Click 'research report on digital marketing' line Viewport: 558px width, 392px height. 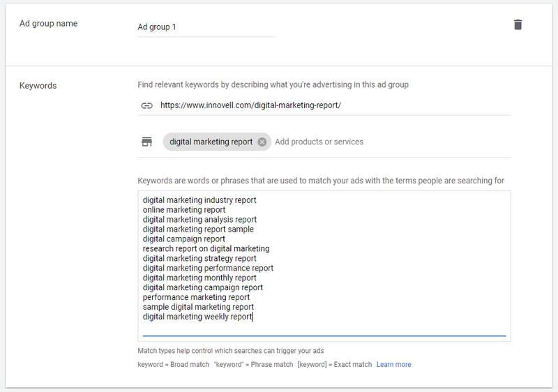point(206,248)
